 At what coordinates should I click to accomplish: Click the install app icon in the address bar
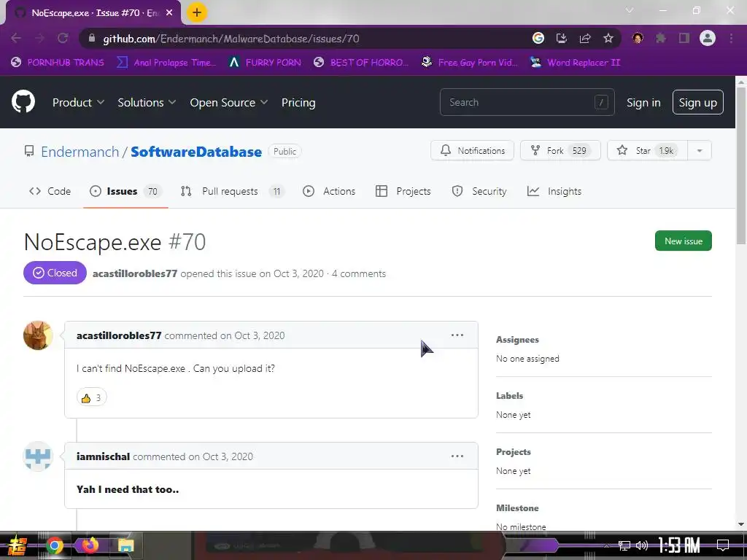click(x=562, y=38)
